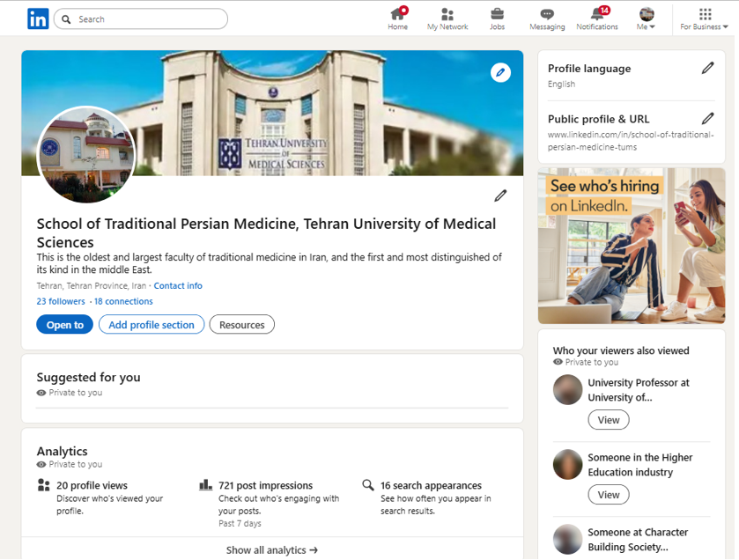
Task: Open the Home feed icon
Action: pyautogui.click(x=398, y=18)
